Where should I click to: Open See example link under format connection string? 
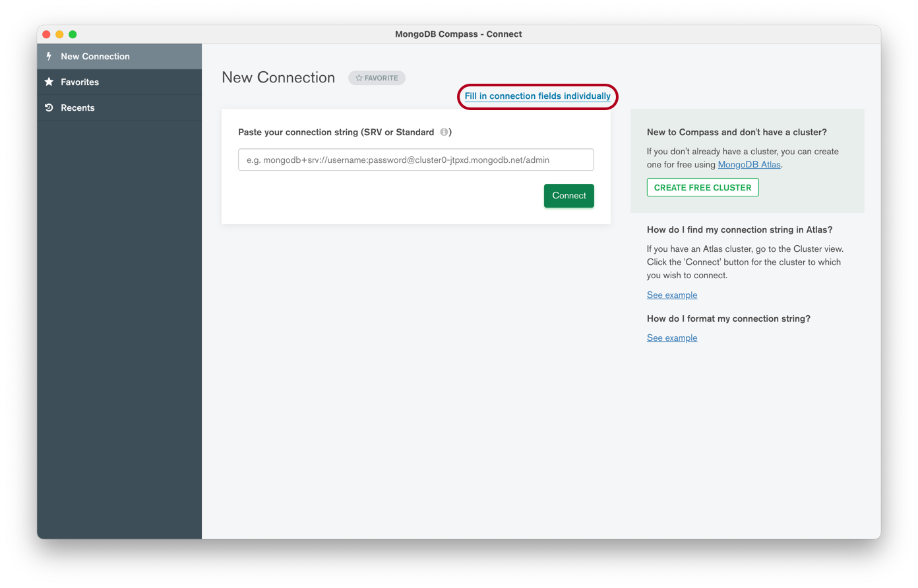click(x=672, y=338)
